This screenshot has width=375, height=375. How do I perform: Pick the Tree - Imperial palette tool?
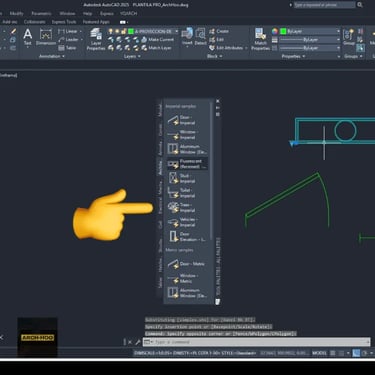pos(182,207)
